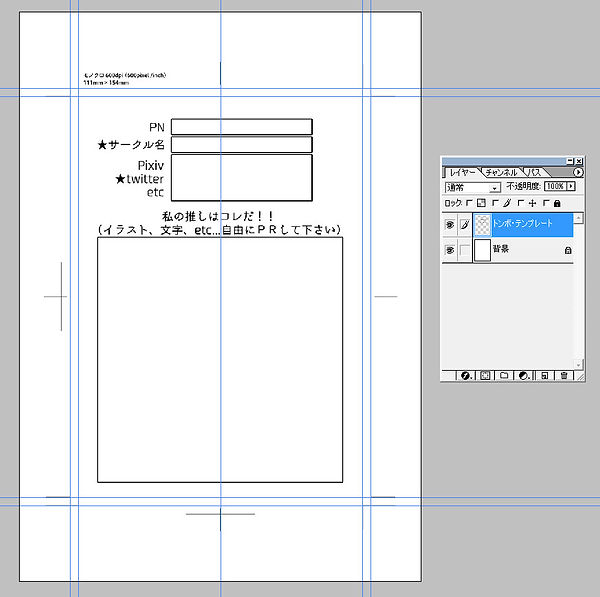Close the layers palette

[x=579, y=161]
